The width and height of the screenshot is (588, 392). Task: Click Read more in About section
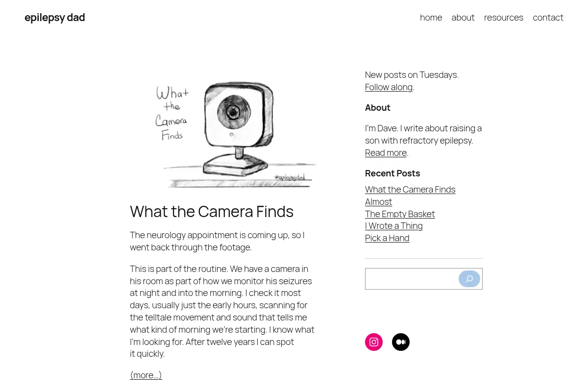tap(386, 153)
